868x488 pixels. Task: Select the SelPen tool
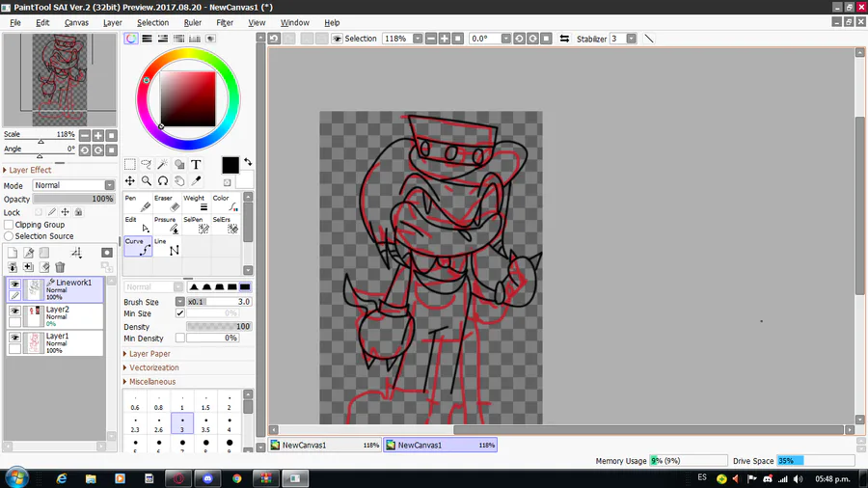coord(196,225)
